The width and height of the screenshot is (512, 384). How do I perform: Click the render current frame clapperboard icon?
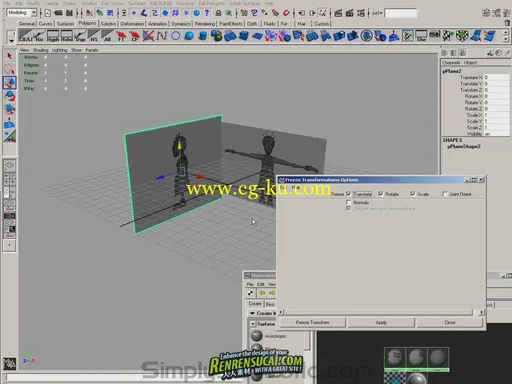point(338,13)
